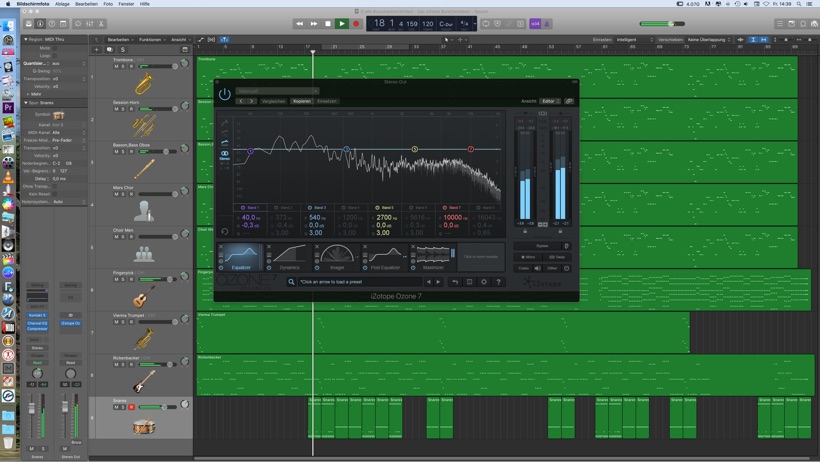820x462 pixels.
Task: Open the pointer tool menu
Action: (447, 39)
